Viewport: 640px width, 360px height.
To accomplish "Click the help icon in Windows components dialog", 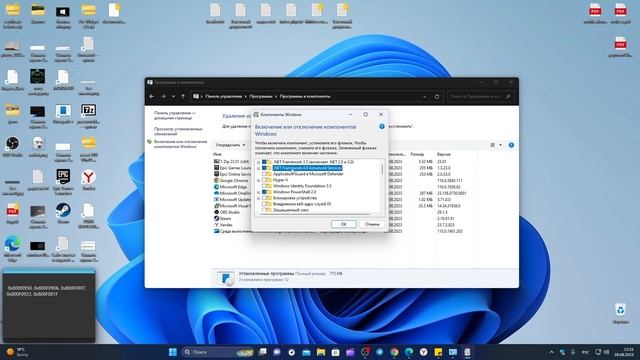I will point(382,127).
